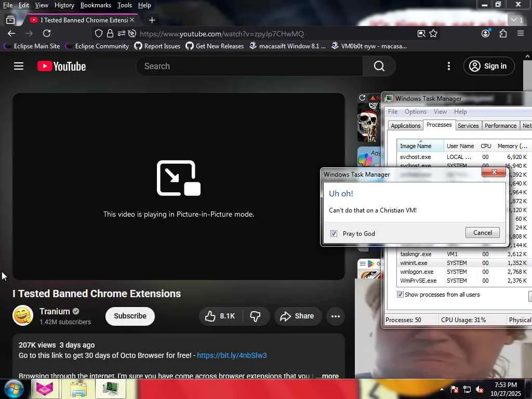
Task: Bookmark this page with the star icon
Action: (x=433, y=33)
